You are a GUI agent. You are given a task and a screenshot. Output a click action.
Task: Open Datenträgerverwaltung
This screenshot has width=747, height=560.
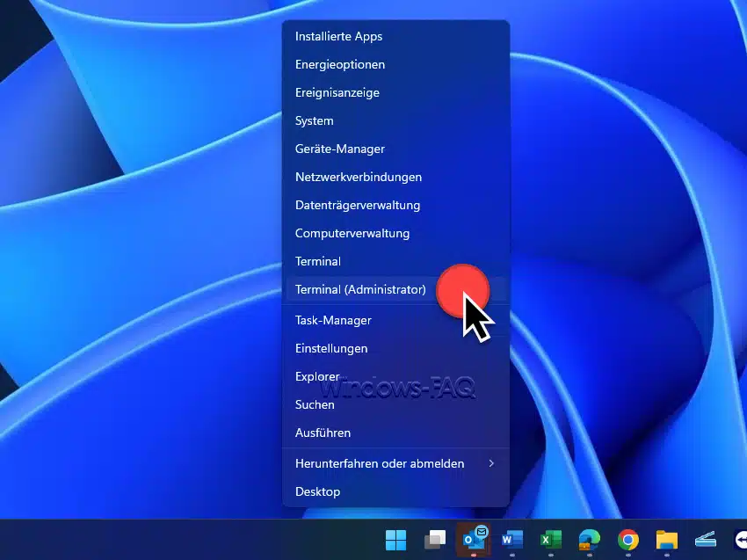(x=395, y=205)
